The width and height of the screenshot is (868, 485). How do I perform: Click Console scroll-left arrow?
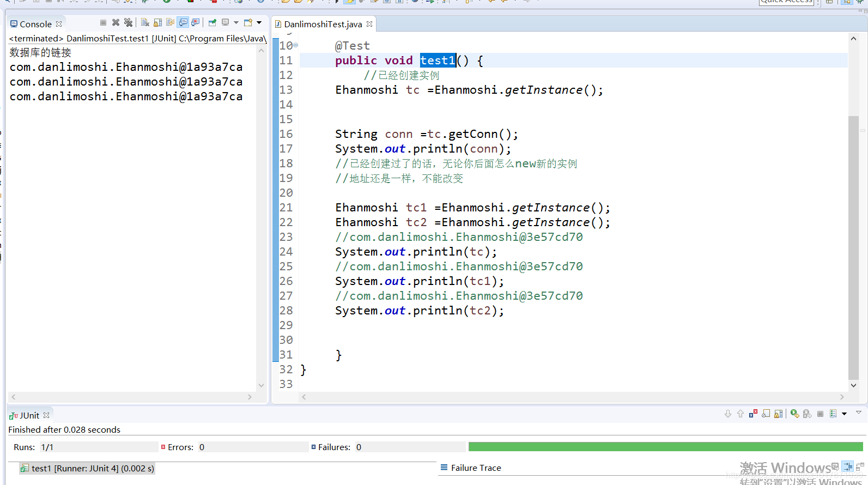(x=13, y=397)
